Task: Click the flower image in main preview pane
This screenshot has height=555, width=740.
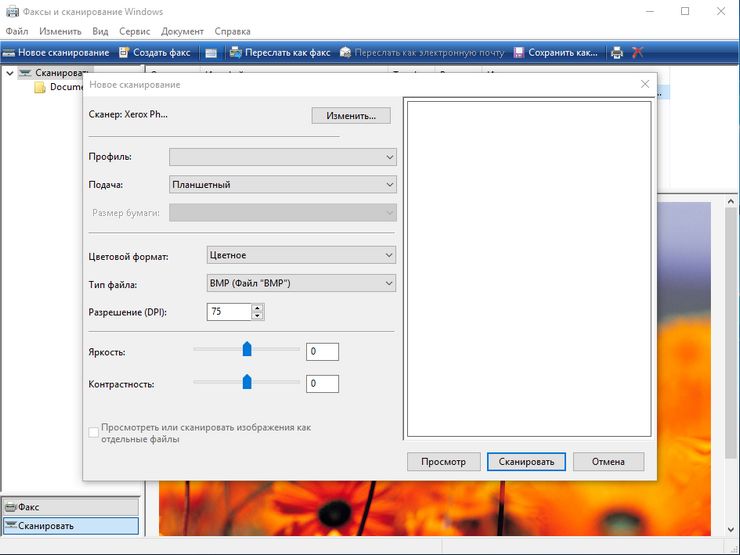Action: click(x=434, y=508)
